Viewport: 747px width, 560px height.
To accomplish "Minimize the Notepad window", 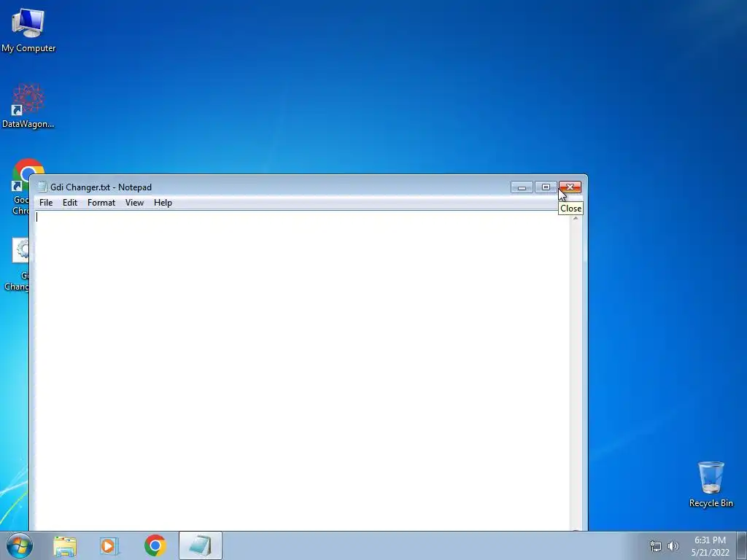I will (522, 187).
